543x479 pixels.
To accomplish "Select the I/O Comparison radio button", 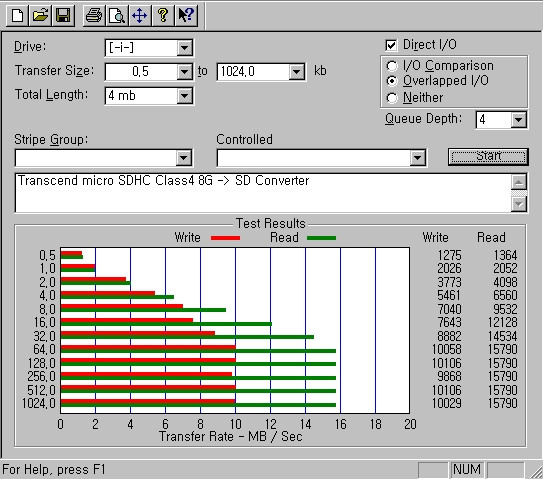I will tap(392, 66).
